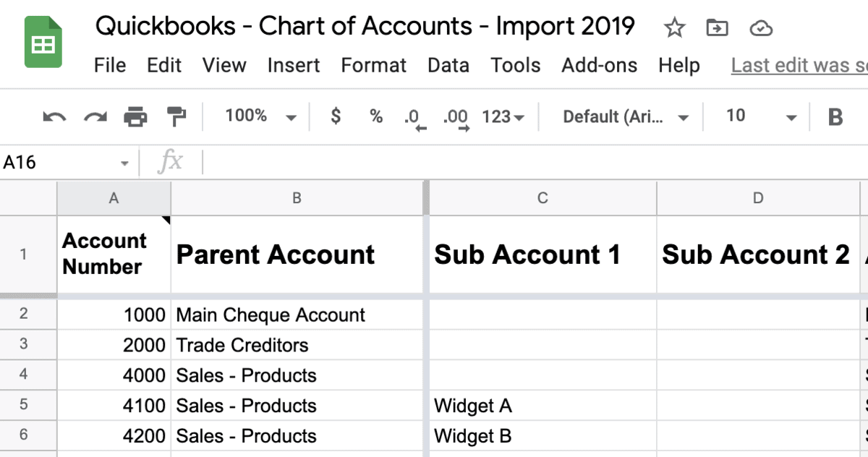Check document save status via cloud icon
868x457 pixels.
pyautogui.click(x=761, y=28)
